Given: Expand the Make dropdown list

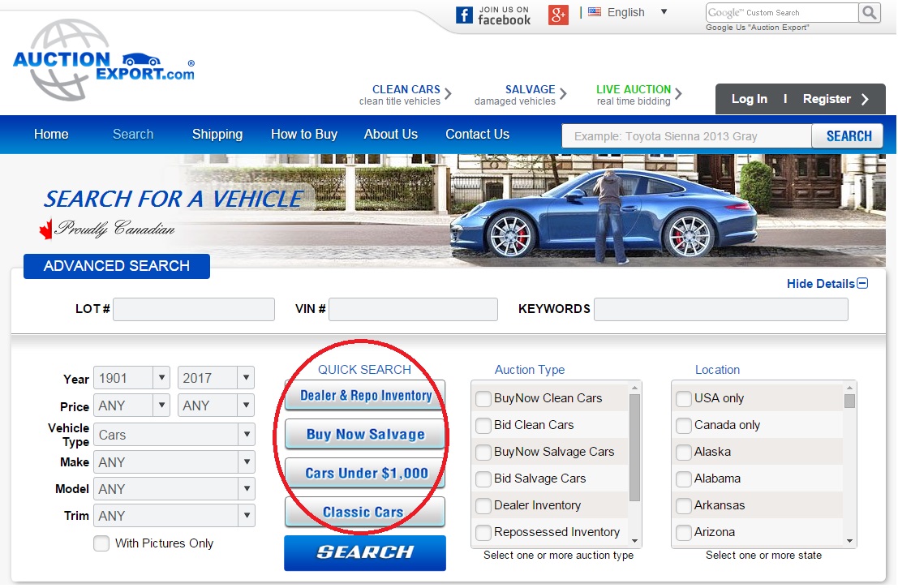Looking at the screenshot, I should [174, 462].
